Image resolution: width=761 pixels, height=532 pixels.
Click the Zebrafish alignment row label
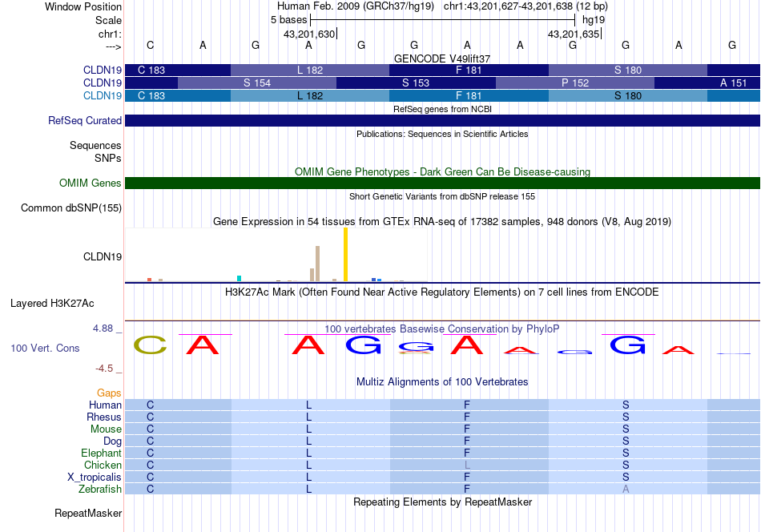(100, 489)
